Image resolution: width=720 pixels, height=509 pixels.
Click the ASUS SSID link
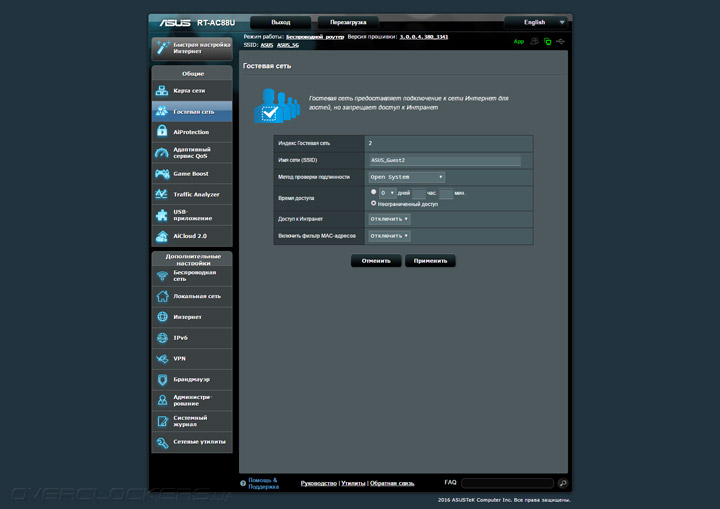[267, 45]
